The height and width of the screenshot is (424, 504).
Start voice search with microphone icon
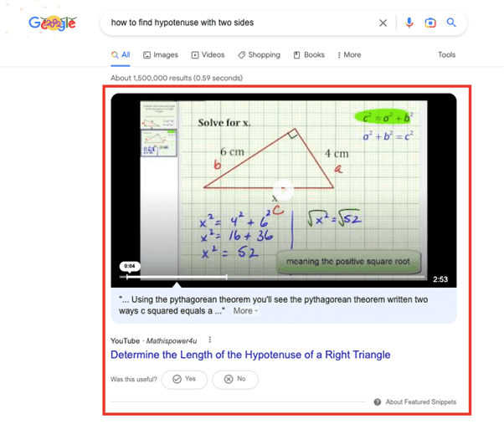409,23
